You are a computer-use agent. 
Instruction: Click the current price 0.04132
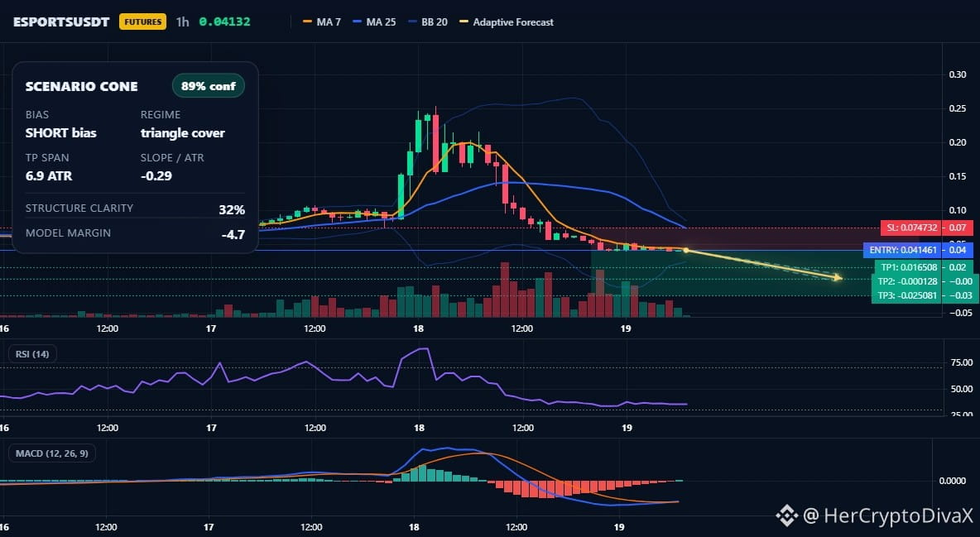point(224,22)
